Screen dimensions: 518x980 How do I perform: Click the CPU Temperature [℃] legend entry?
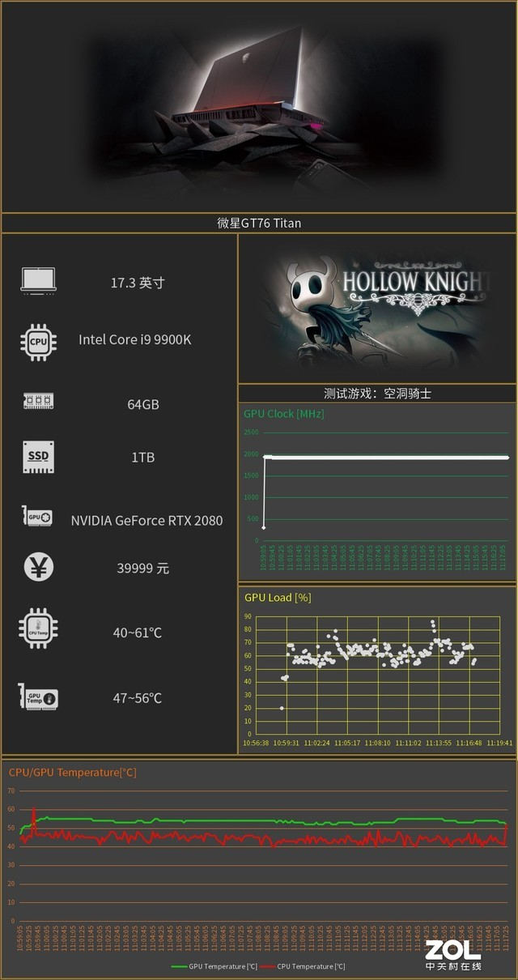301,966
